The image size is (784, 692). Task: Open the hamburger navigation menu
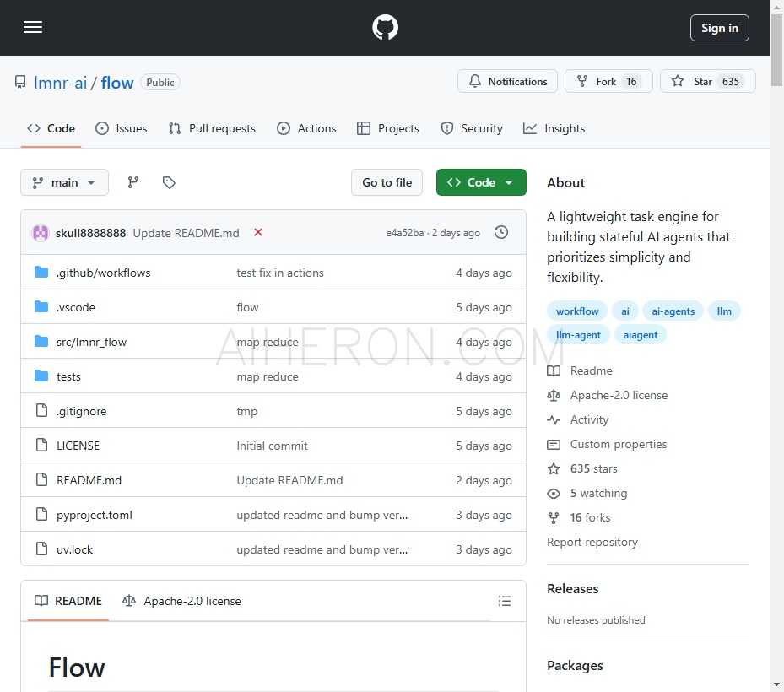coord(33,28)
